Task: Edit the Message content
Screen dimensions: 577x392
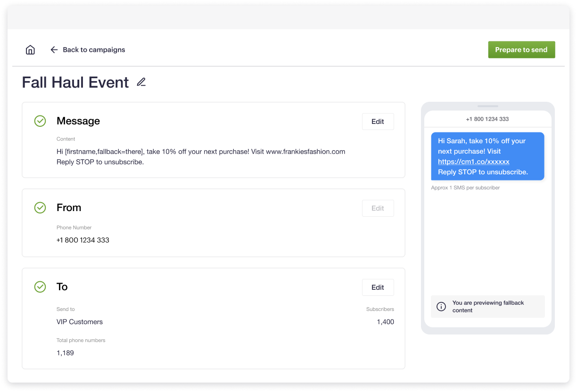Action: (x=378, y=121)
